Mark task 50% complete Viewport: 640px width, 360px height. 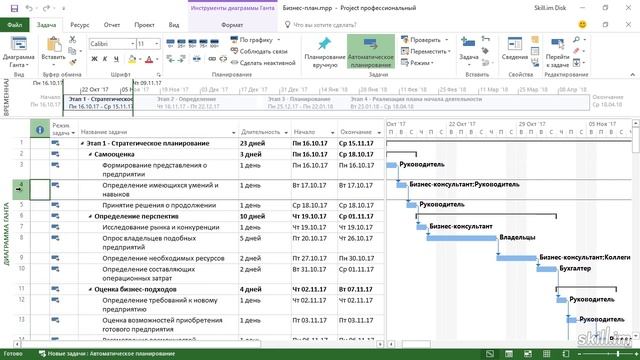(192, 42)
